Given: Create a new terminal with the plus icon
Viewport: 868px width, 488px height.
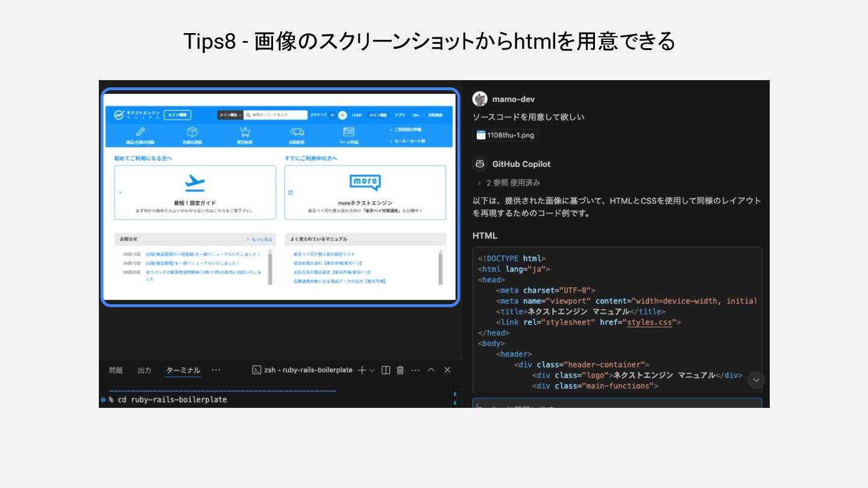Looking at the screenshot, I should click(x=362, y=370).
